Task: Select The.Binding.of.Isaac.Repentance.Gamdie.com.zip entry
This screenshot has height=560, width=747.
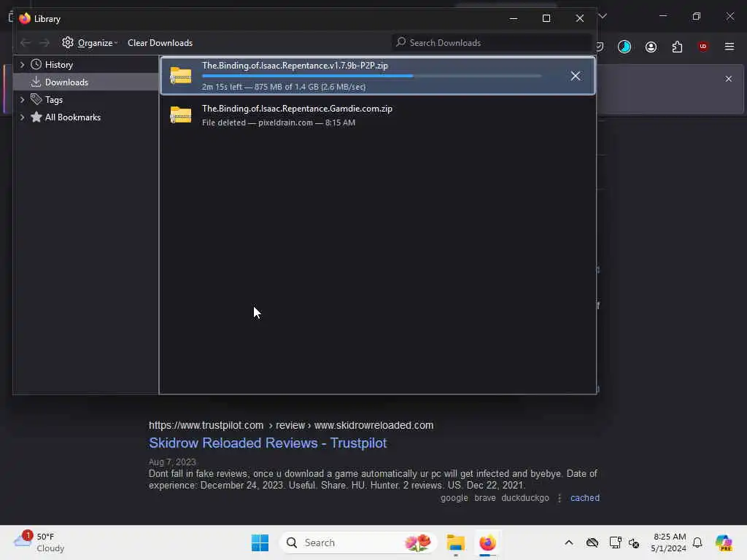Action: click(x=377, y=115)
